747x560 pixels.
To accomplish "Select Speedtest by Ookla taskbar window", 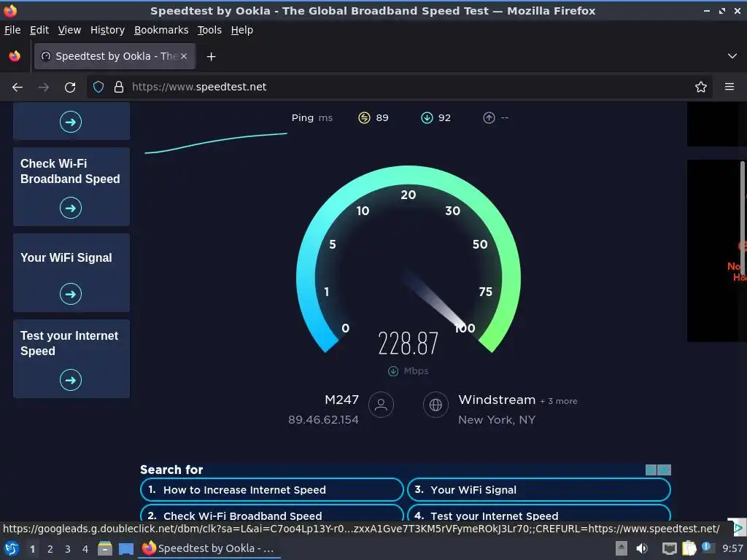I will (x=209, y=548).
